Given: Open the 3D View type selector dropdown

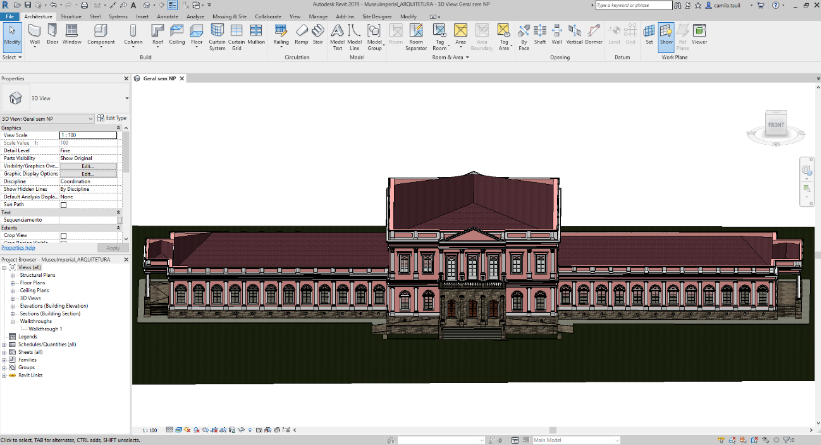Looking at the screenshot, I should pyautogui.click(x=126, y=98).
